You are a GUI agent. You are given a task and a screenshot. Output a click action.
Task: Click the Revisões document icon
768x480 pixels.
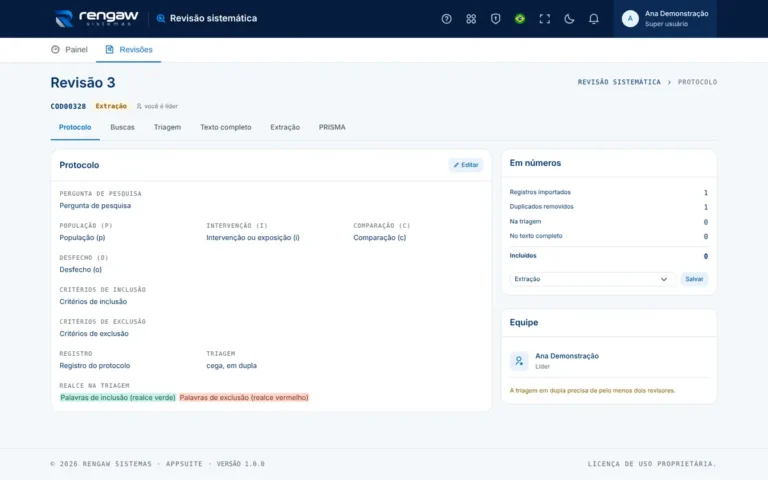[x=109, y=49]
